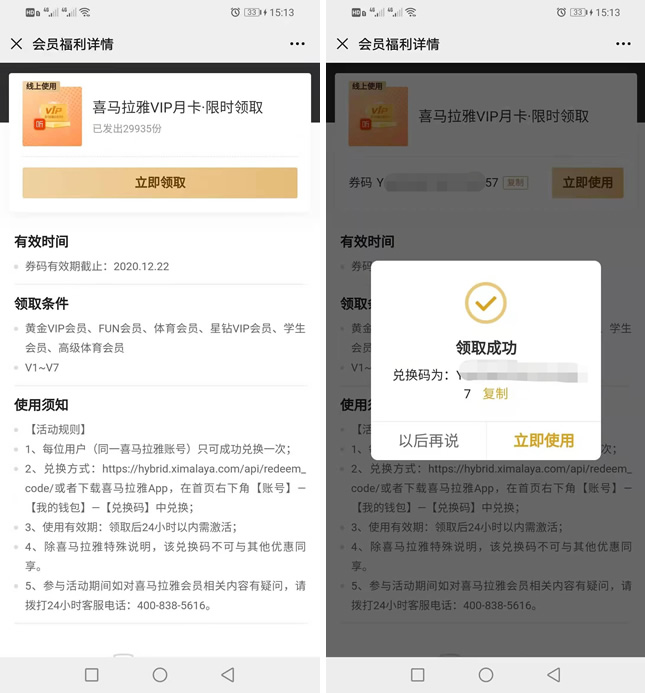Screen dimensions: 645x693
Task: Tap title 喜马拉雅VIP月卡·限时领取 on left phone
Action: coord(177,107)
